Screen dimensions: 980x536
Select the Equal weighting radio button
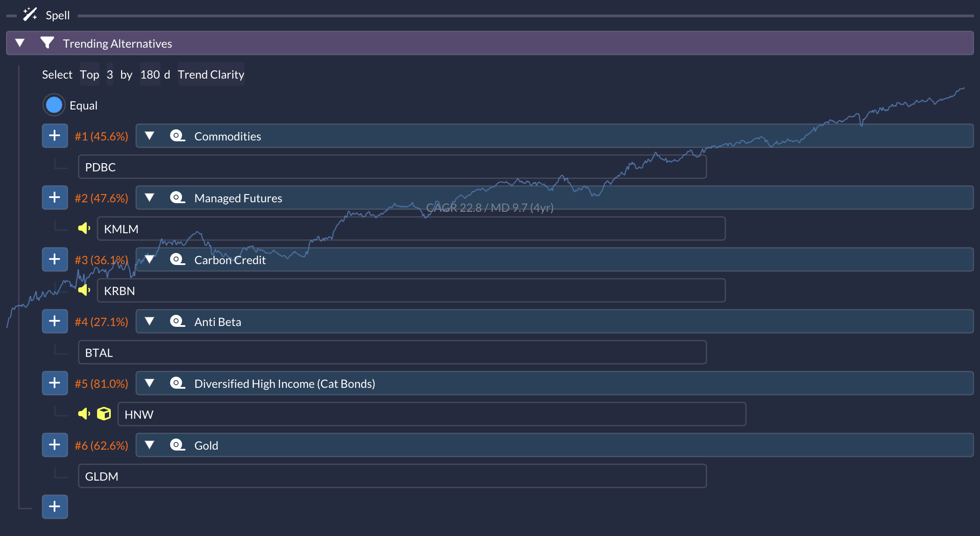point(54,105)
